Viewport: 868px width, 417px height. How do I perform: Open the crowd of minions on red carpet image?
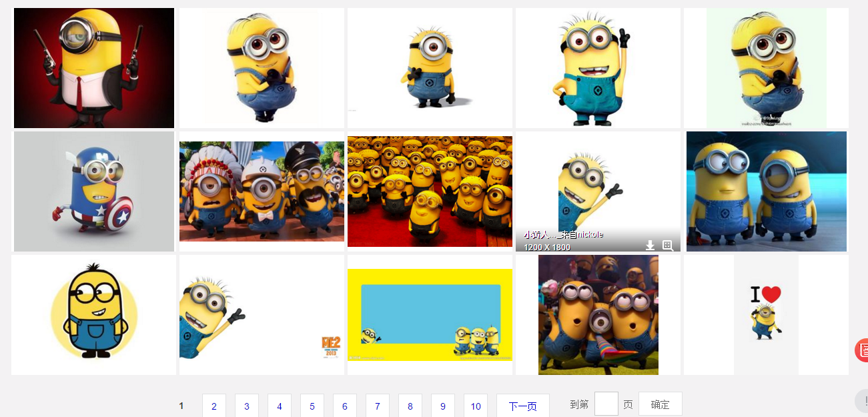coord(430,191)
